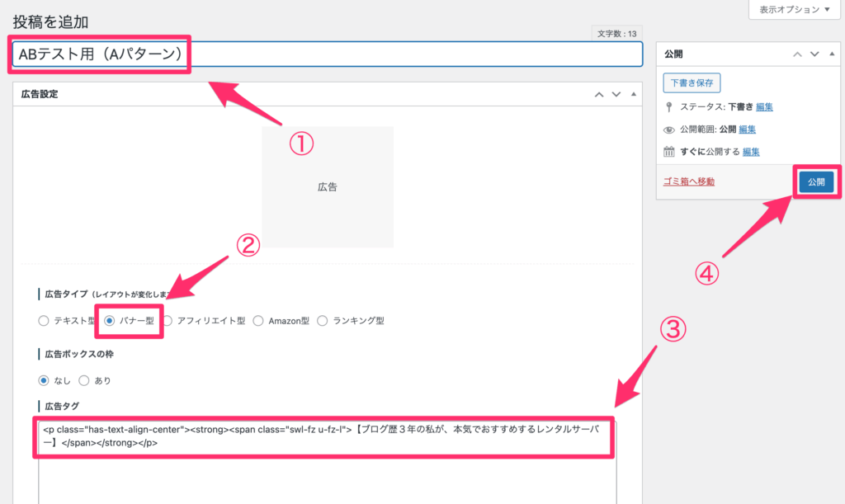Click the blue 公開 publish button
The width and height of the screenshot is (845, 504).
point(815,181)
